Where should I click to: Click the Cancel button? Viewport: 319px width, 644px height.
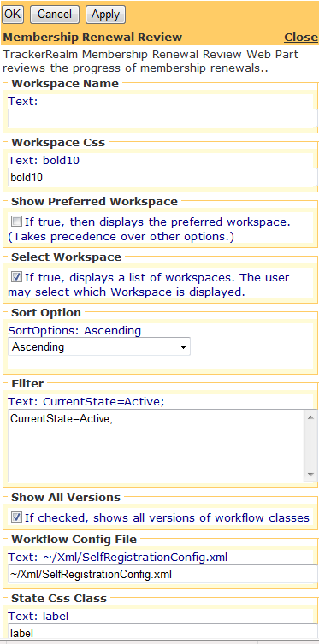pyautogui.click(x=55, y=15)
